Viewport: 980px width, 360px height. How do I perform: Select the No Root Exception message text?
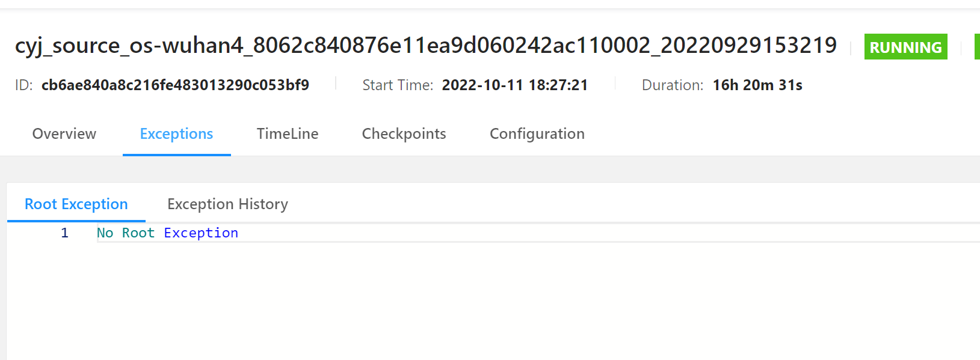(167, 233)
